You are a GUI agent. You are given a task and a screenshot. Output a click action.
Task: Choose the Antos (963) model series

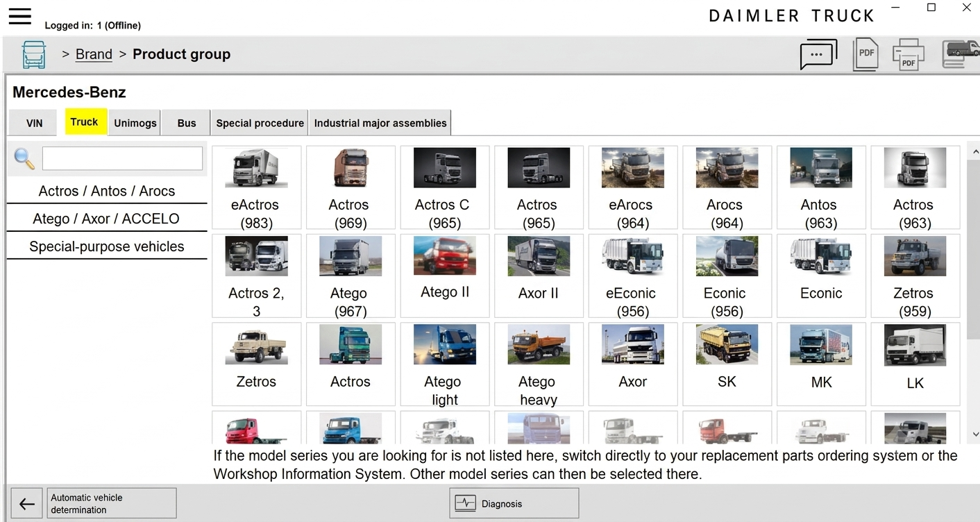[x=821, y=187]
